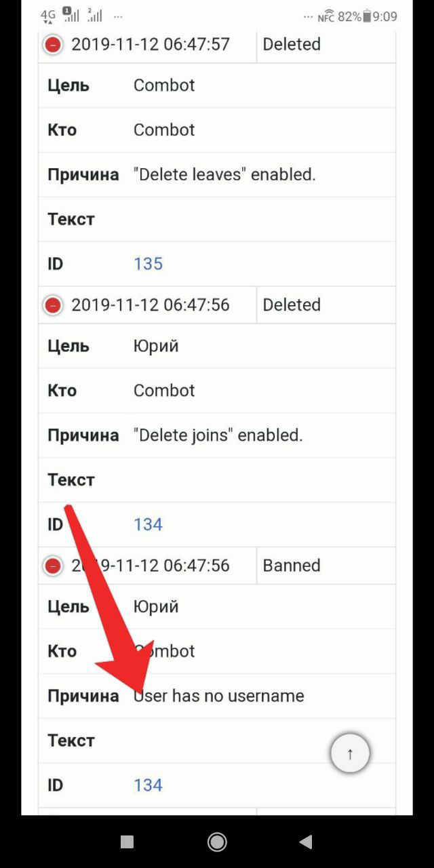The image size is (434, 868).
Task: Collapse the 06:47:56 Banned log entry
Action: (52, 566)
